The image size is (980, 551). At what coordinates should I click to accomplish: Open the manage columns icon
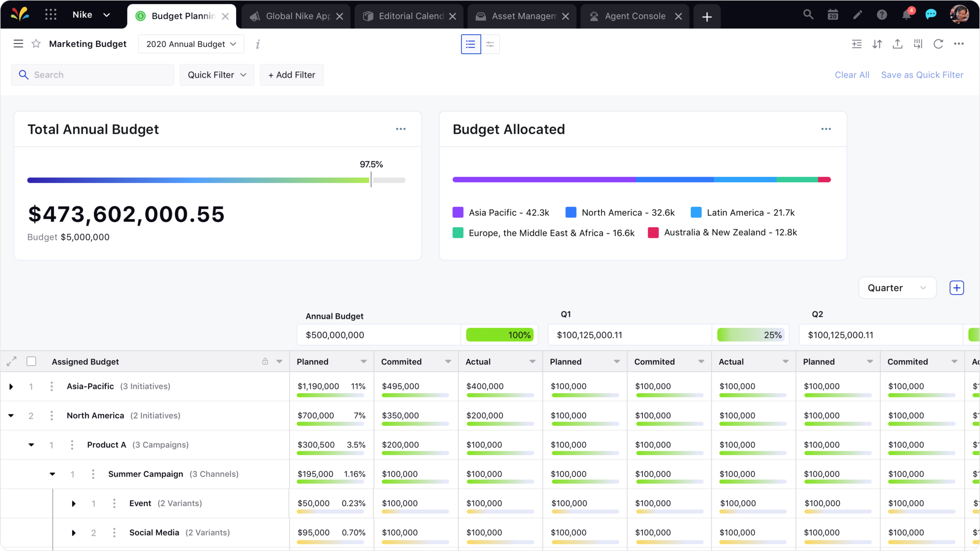click(x=918, y=44)
